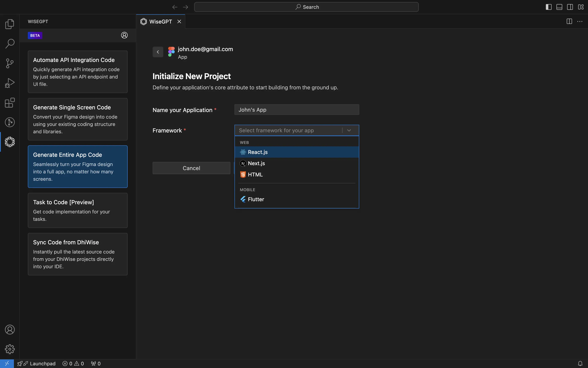This screenshot has height=368, width=588.
Task: Collapse the Framework dropdown chevron
Action: click(349, 130)
